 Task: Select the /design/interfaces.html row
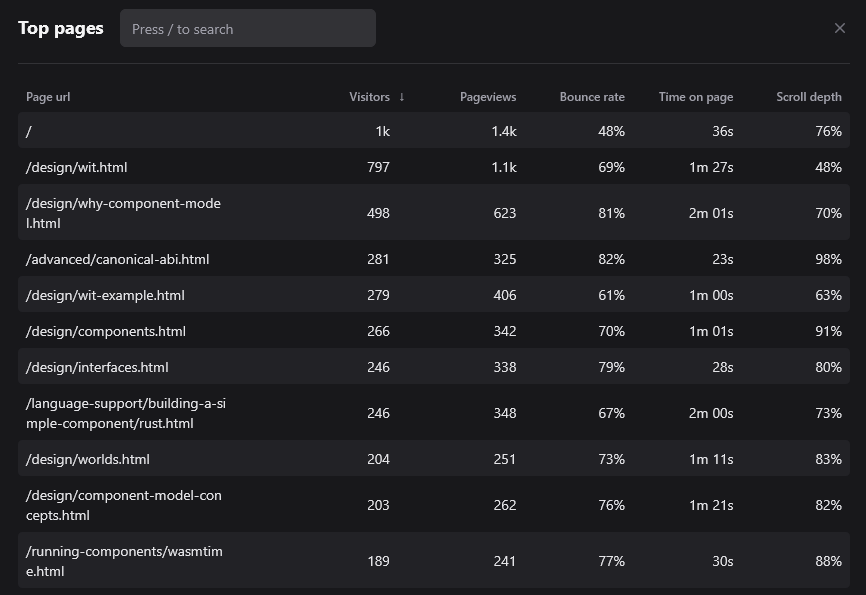tap(97, 367)
